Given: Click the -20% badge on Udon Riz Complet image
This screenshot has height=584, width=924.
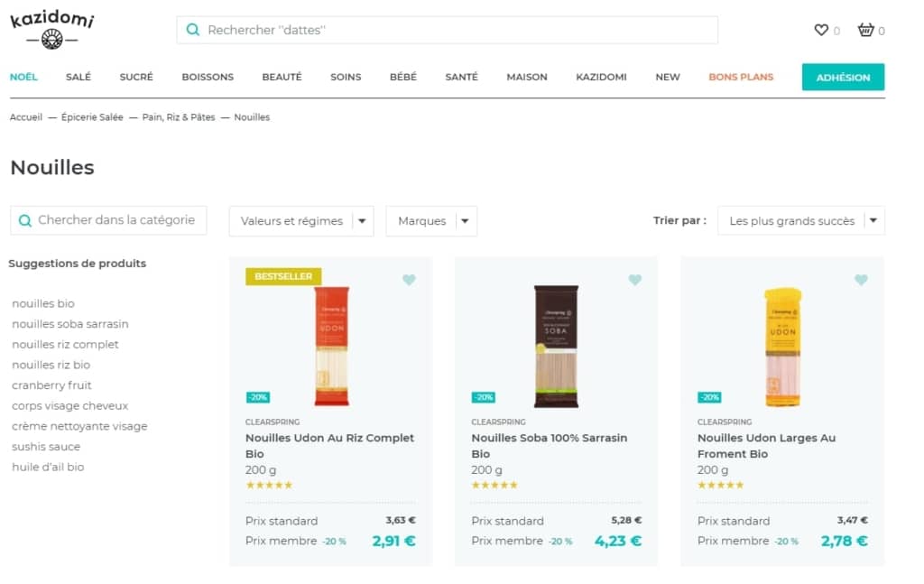Looking at the screenshot, I should pos(257,397).
